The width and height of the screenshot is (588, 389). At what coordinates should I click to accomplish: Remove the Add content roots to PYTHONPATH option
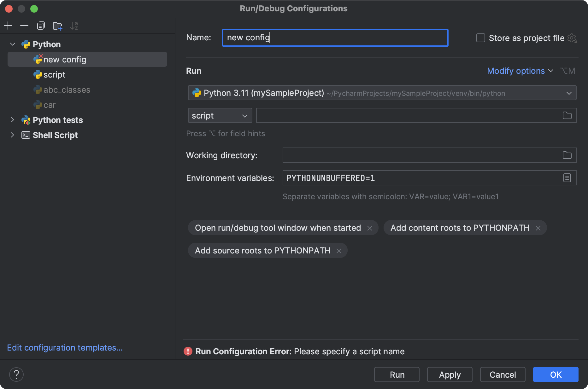[x=538, y=228]
